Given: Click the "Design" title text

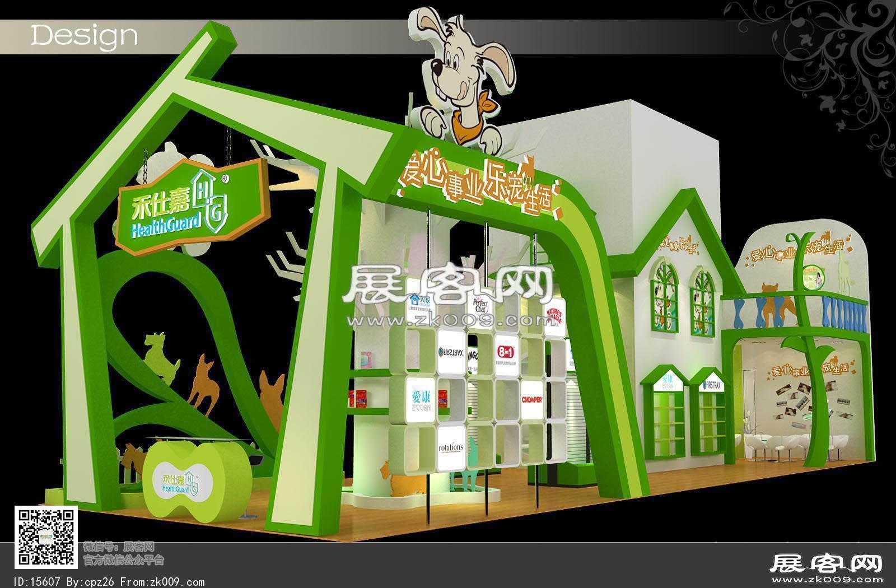Looking at the screenshot, I should point(85,35).
